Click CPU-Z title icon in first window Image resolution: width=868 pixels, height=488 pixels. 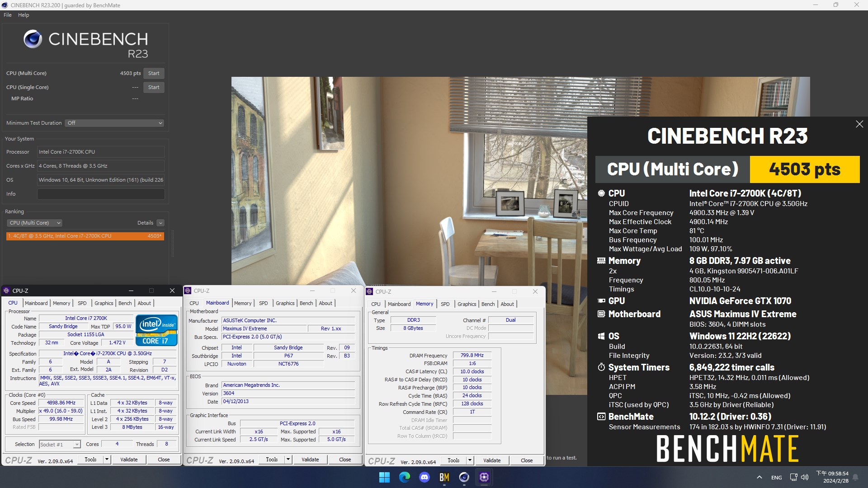coord(6,291)
